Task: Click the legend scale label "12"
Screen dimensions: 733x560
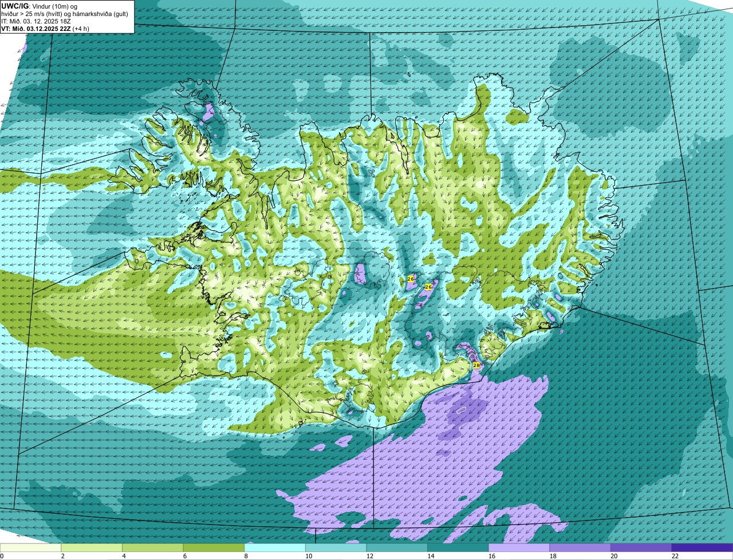Action: click(x=370, y=556)
